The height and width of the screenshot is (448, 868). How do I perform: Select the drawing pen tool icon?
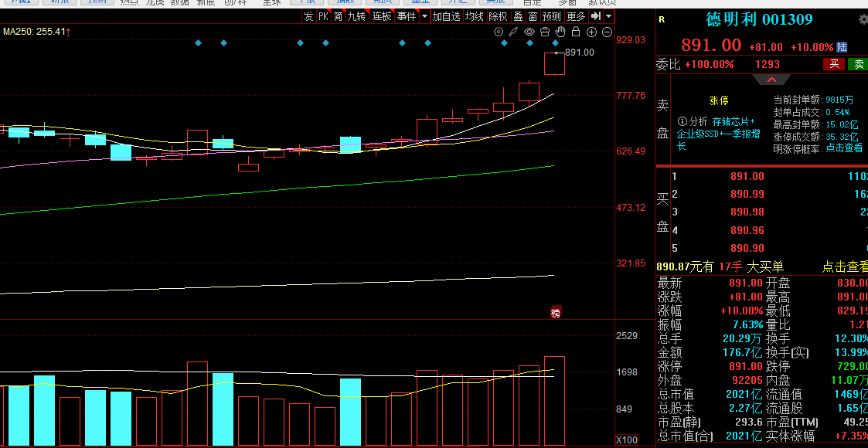coord(514,32)
